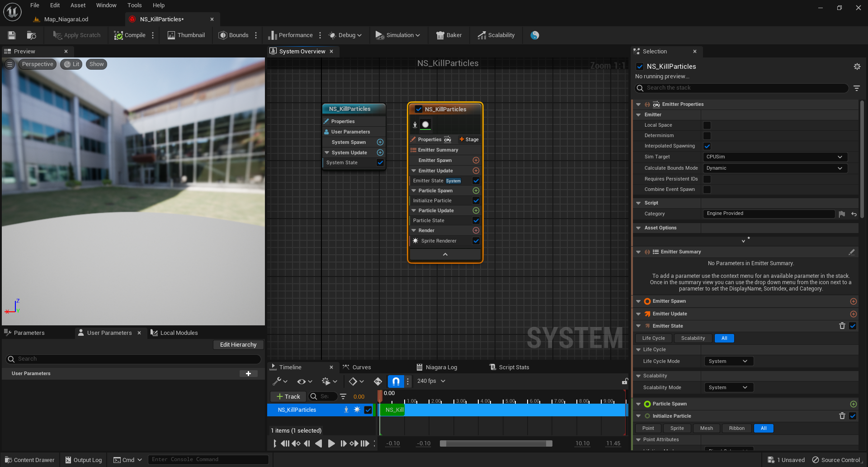
Task: Open the Baker tool
Action: [448, 35]
